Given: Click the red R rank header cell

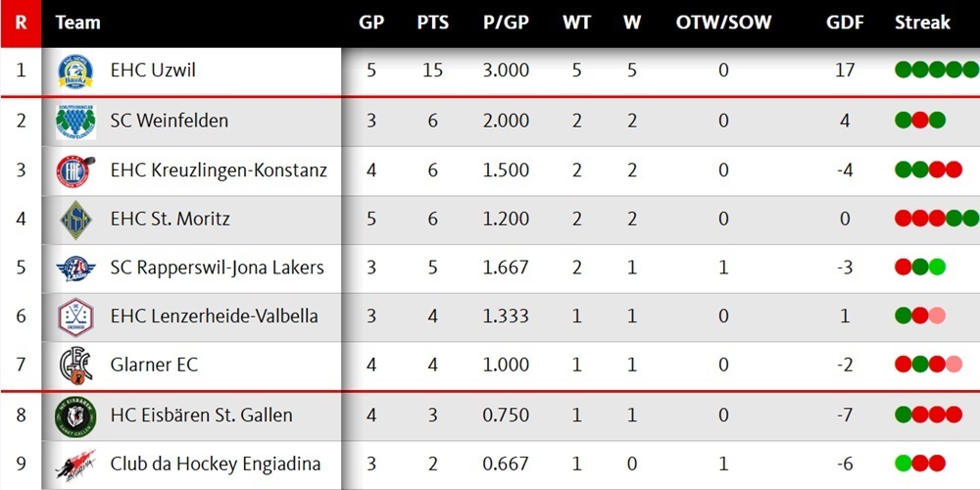Looking at the screenshot, I should 21,23.
